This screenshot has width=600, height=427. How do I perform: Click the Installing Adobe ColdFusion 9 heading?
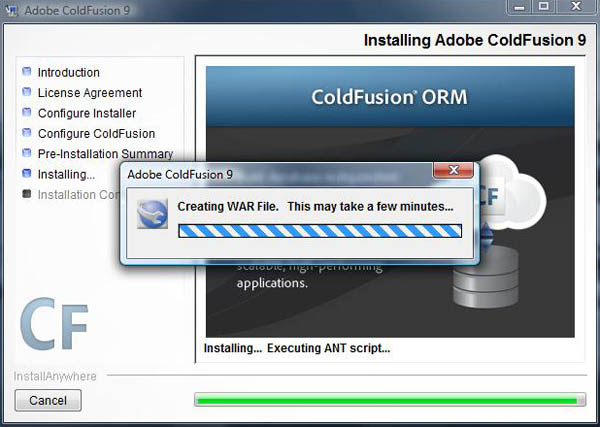click(x=474, y=40)
